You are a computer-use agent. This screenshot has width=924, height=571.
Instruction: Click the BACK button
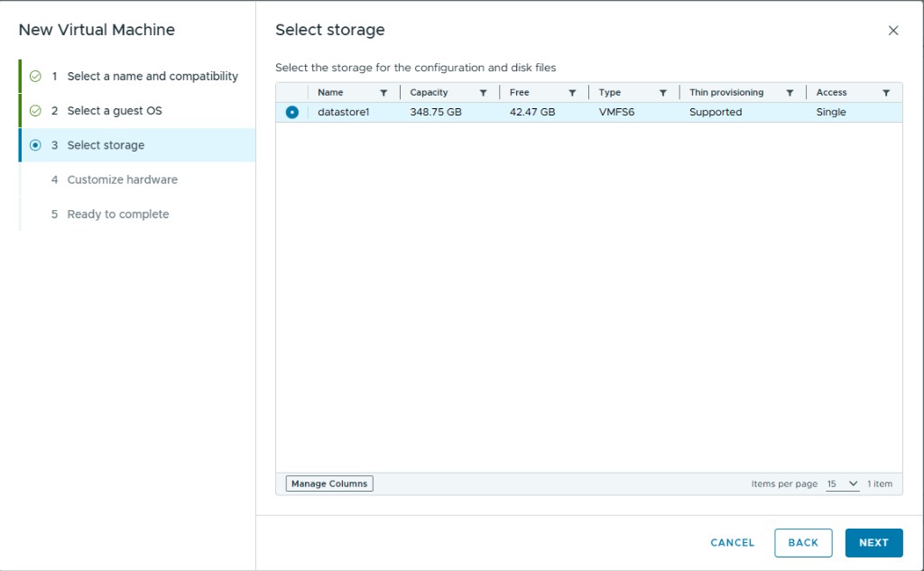coord(803,543)
